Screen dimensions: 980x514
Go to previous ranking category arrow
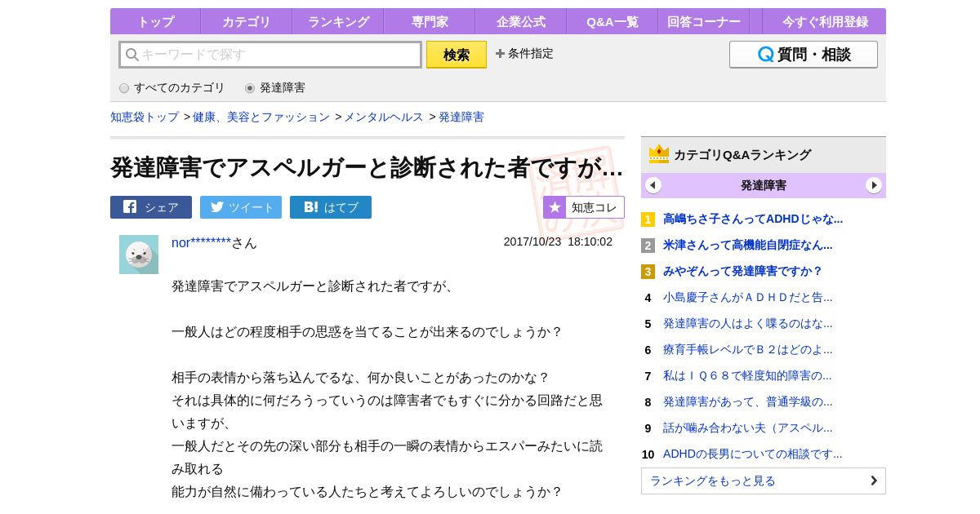[653, 185]
